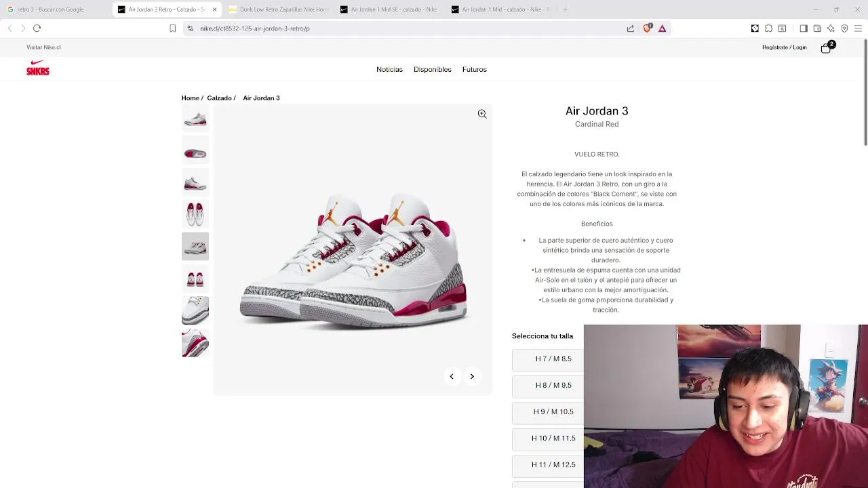Screen dimensions: 868x488
Task: Click the Nike SNKRS logo
Action: [38, 67]
